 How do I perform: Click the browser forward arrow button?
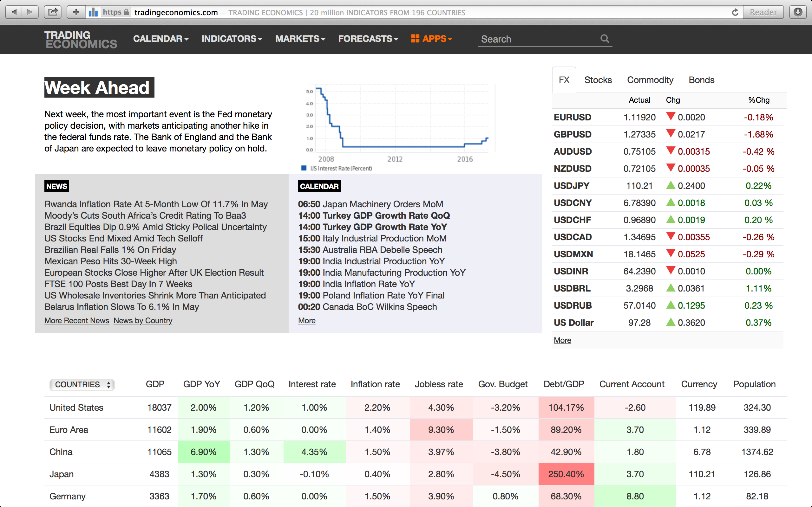[x=30, y=12]
